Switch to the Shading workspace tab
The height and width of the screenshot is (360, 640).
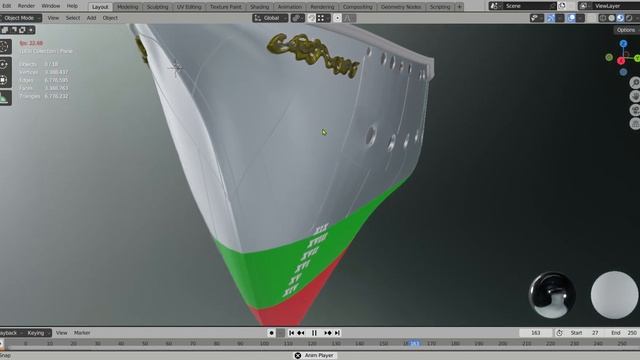(x=260, y=7)
